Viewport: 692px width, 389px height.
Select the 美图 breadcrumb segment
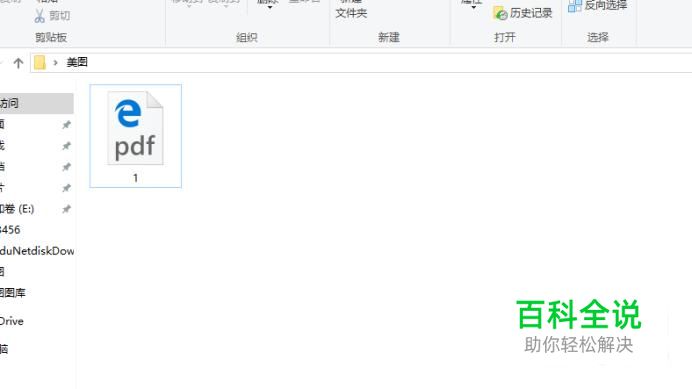(77, 62)
